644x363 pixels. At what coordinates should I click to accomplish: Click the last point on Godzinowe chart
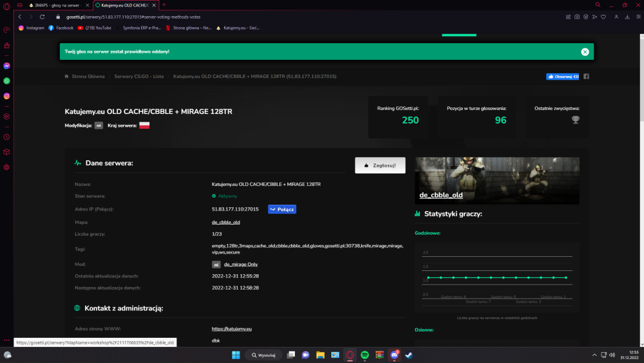pyautogui.click(x=566, y=277)
